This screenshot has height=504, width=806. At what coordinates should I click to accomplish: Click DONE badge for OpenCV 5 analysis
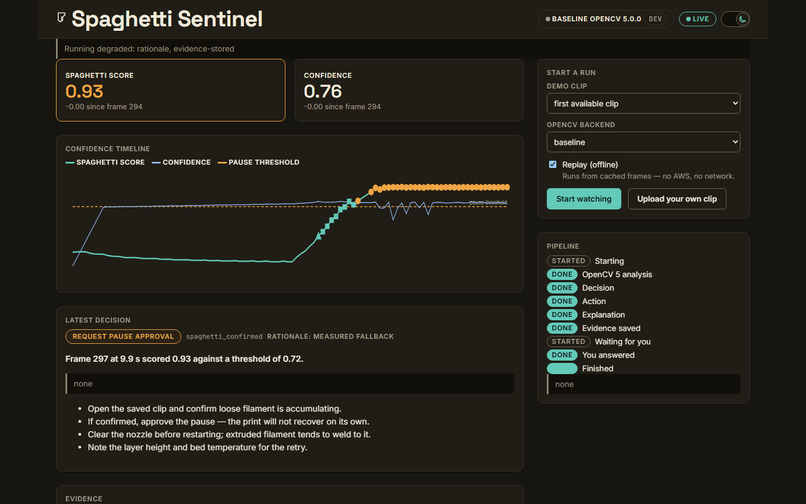(562, 274)
